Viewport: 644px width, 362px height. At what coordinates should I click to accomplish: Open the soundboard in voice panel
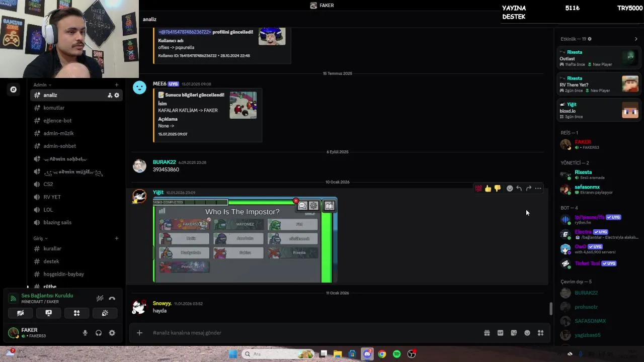105,313
